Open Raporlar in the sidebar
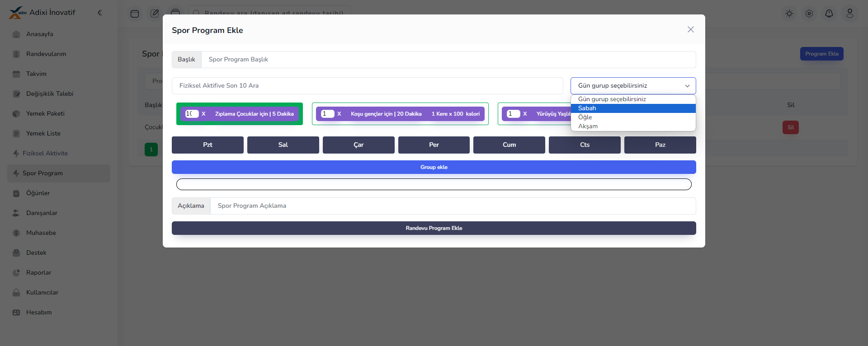Viewport: 868px width, 346px height. tap(59, 273)
